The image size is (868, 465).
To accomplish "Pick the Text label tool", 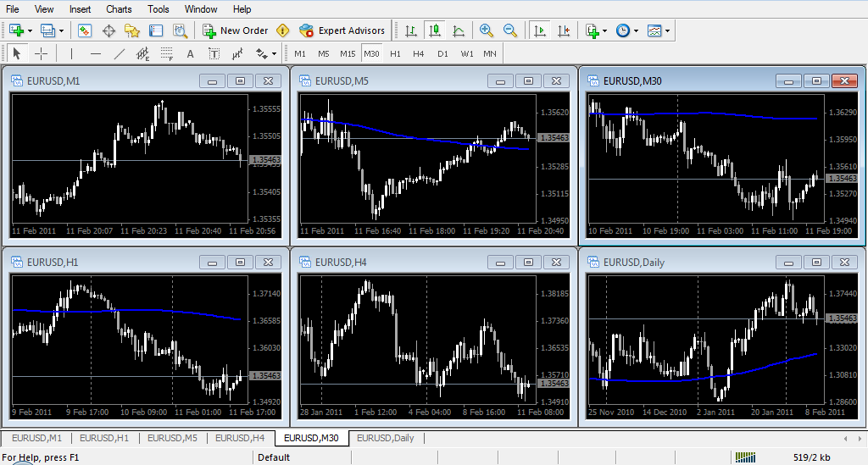I will (x=190, y=53).
